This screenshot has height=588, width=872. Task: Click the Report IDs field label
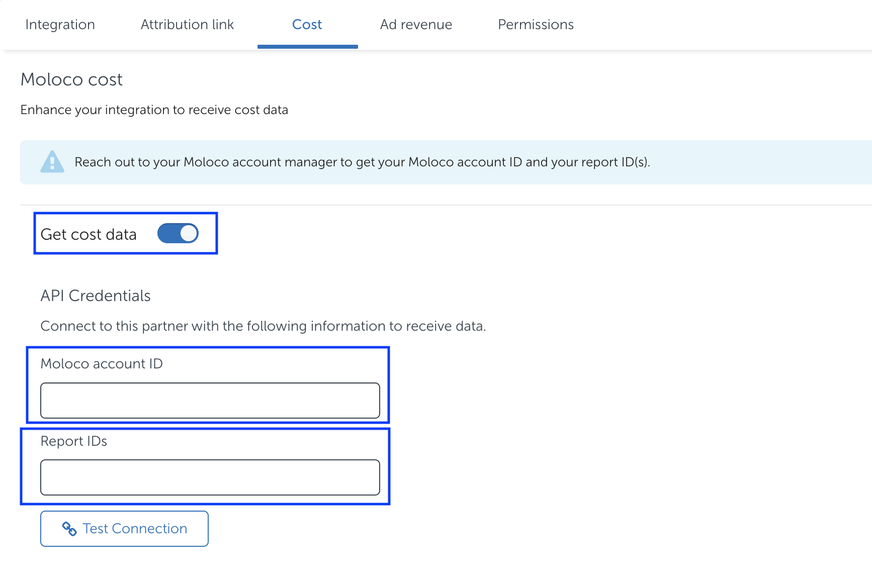click(x=74, y=441)
